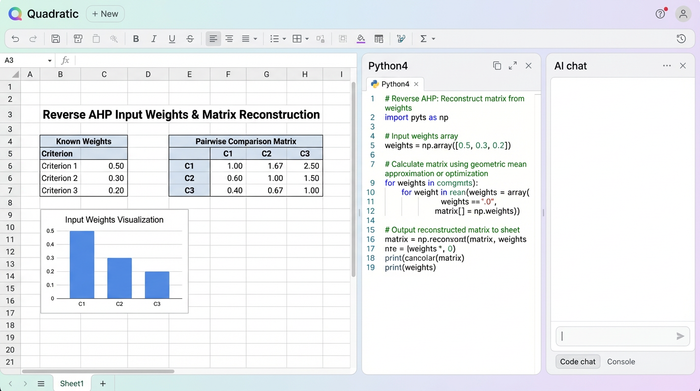This screenshot has width=700, height=391.
Task: Toggle bold formatting
Action: click(136, 39)
